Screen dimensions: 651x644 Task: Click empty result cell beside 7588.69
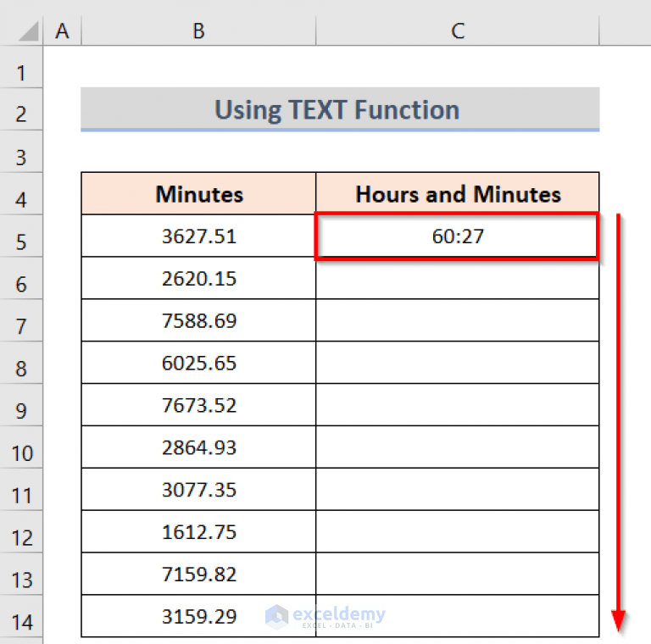pos(458,321)
